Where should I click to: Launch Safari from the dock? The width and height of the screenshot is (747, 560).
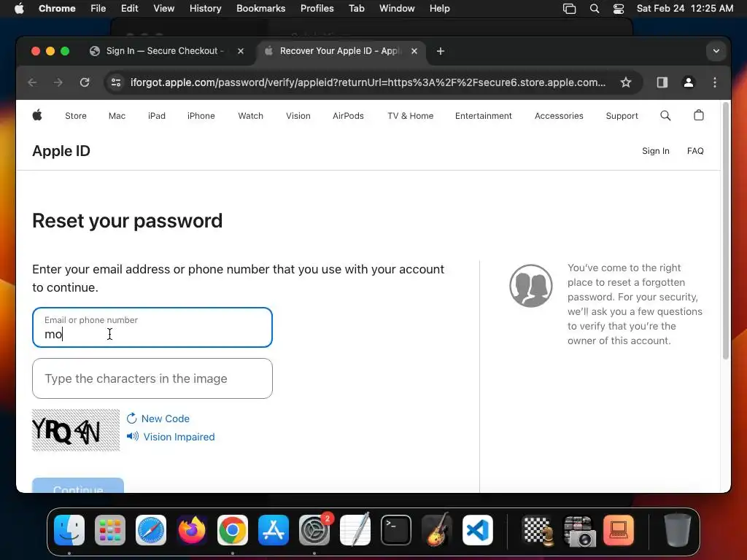151,530
